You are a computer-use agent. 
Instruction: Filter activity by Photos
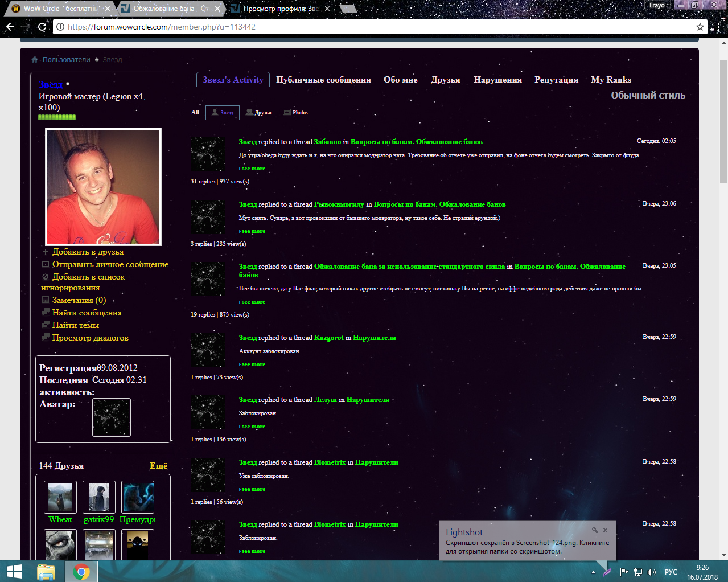click(x=295, y=113)
